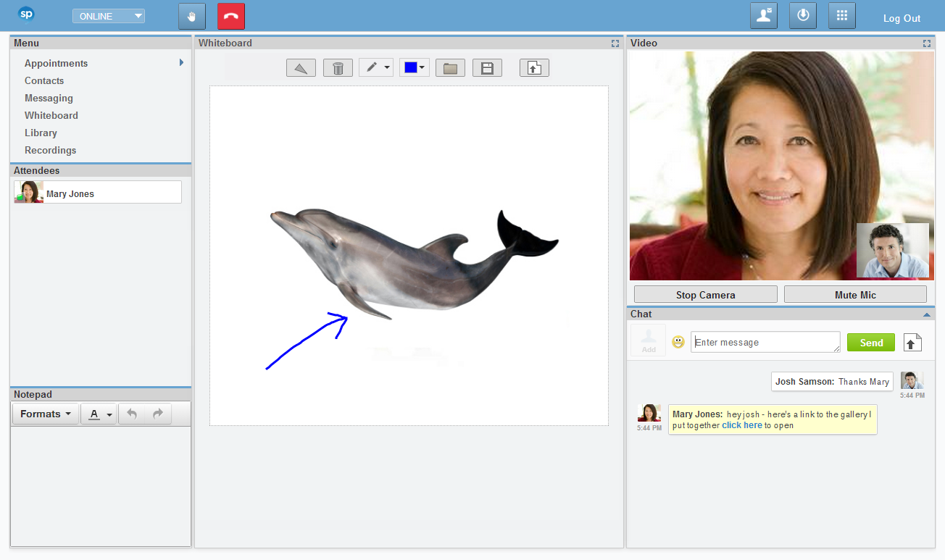Click the emoji smiley in chat
Screen dimensions: 945x560
point(678,342)
